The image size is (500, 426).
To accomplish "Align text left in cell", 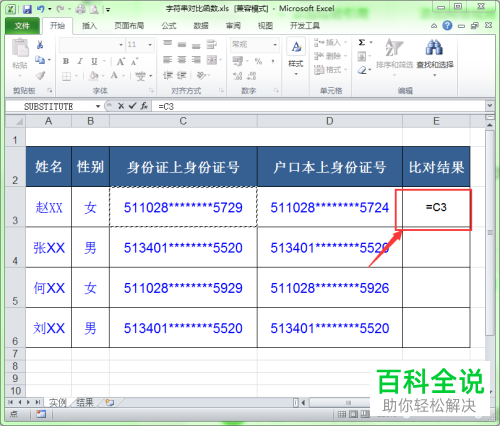I will click(168, 60).
